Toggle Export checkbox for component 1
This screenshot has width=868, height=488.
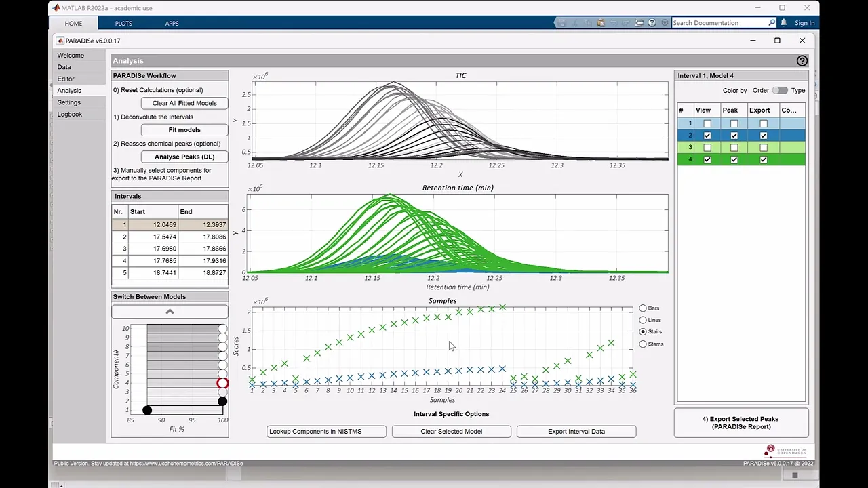click(x=764, y=123)
